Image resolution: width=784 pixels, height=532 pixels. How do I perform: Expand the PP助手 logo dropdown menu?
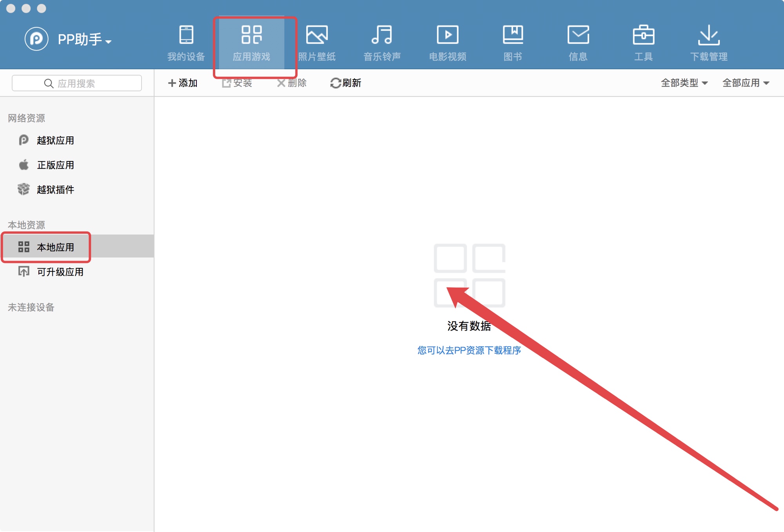[x=84, y=40]
